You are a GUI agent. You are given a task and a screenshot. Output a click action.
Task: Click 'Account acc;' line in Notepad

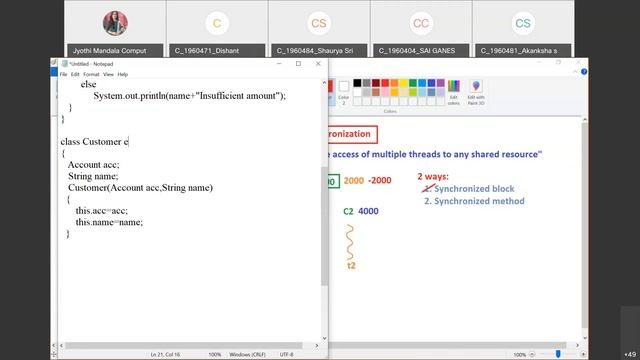(x=93, y=164)
